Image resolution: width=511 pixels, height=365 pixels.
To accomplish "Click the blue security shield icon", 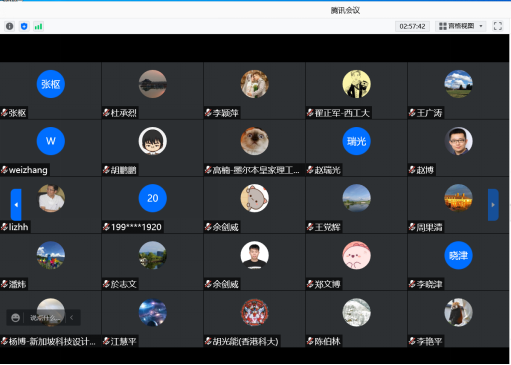I will tap(24, 26).
